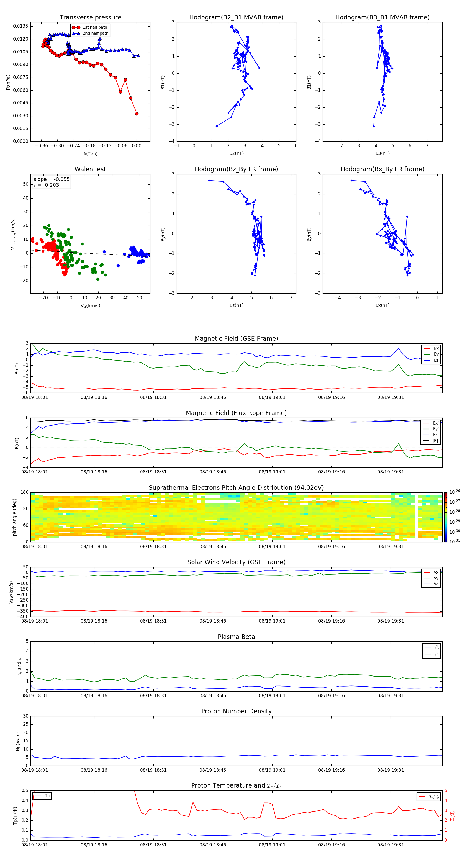Click the "Transverse pressure" plot title
Viewport: 473px width, 868px height.
pyautogui.click(x=90, y=18)
